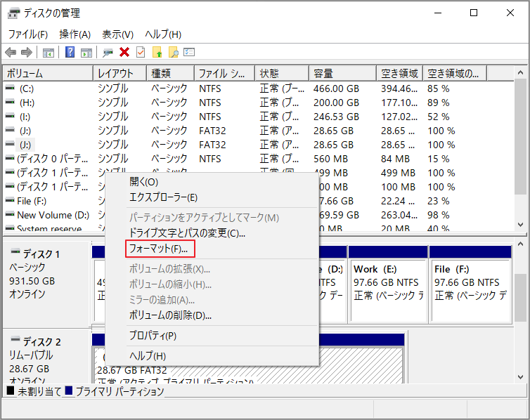Click the 246.53 GB capacity cell

(x=336, y=117)
